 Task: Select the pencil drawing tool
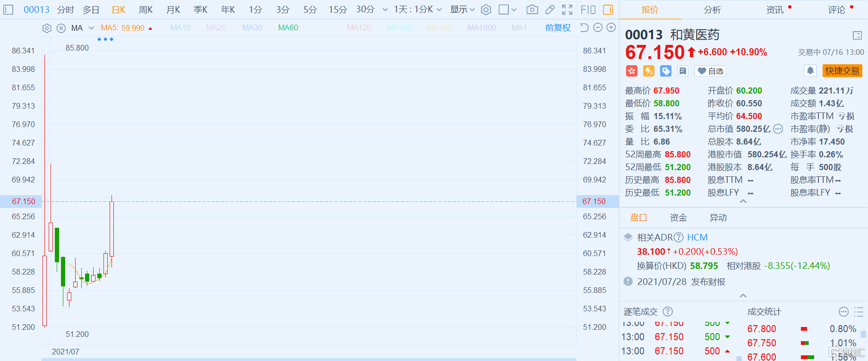click(x=550, y=9)
